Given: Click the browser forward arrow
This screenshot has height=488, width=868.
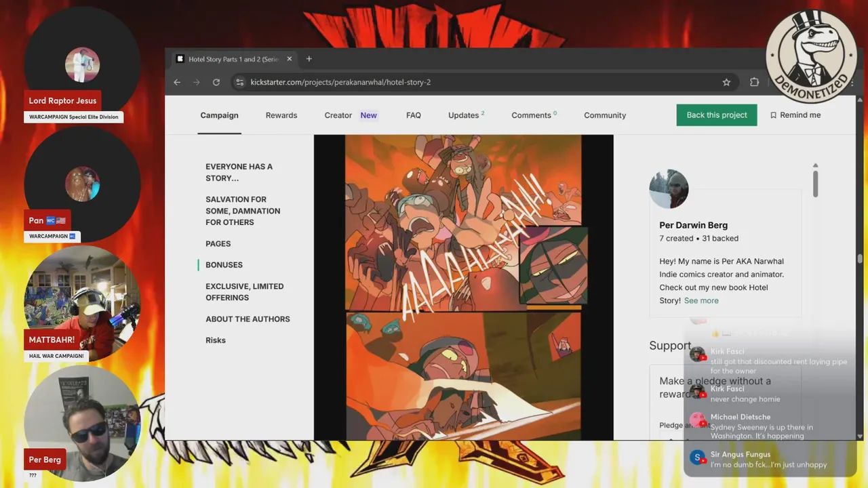Looking at the screenshot, I should (197, 82).
